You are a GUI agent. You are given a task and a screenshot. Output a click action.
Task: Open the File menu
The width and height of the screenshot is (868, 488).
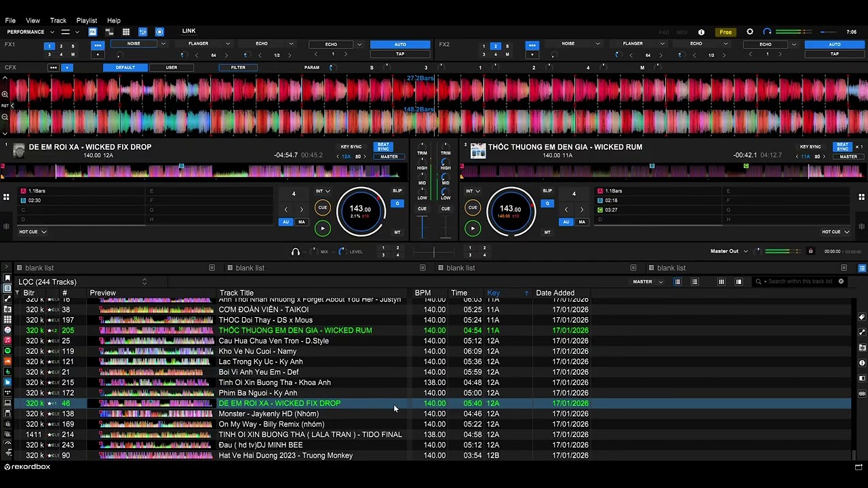pos(10,20)
